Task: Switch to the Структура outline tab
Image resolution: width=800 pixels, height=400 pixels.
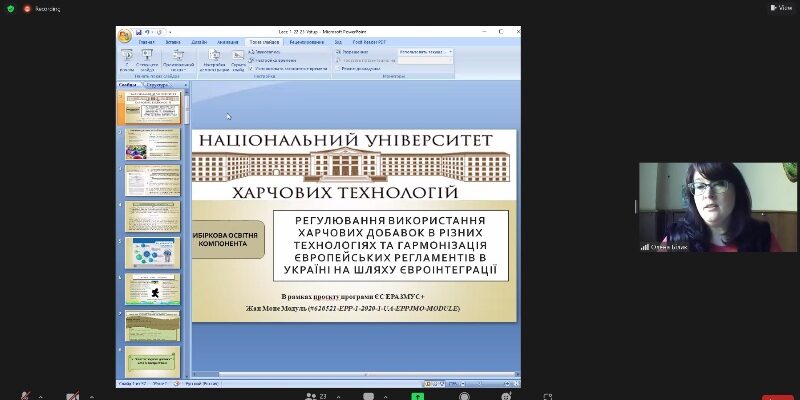Action: [155, 85]
